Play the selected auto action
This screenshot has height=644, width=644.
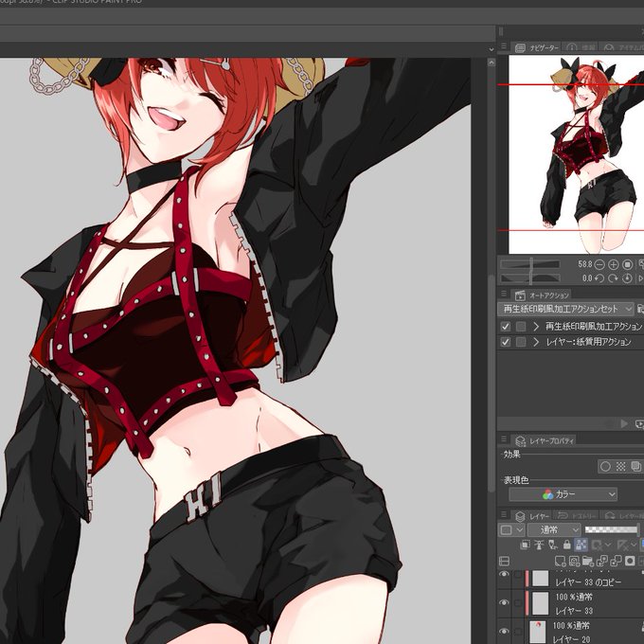[x=624, y=423]
